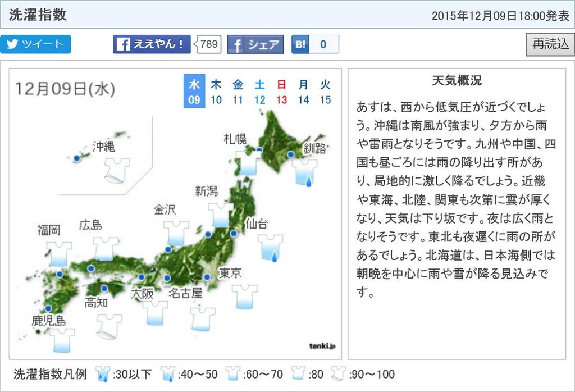575x392 pixels.
Task: Click the Kagoshima laundry shirt icon
Action: (x=62, y=340)
